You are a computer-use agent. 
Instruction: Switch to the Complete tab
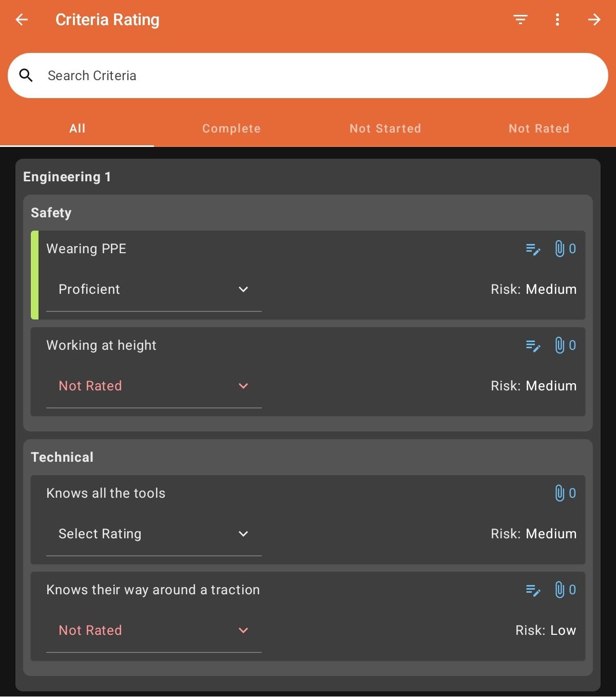(x=231, y=128)
